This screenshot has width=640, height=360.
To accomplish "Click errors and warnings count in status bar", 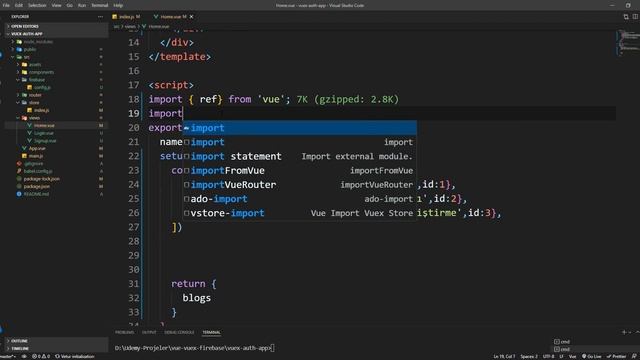I will click(x=41, y=356).
